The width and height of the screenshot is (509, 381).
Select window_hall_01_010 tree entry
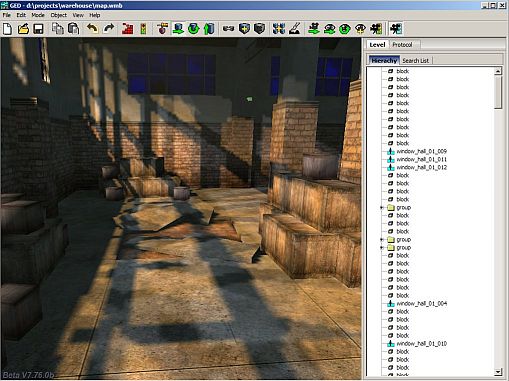pyautogui.click(x=421, y=344)
